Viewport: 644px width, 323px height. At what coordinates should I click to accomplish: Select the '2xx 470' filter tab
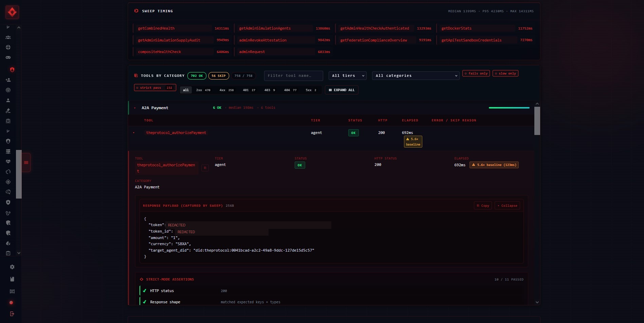coord(203,90)
